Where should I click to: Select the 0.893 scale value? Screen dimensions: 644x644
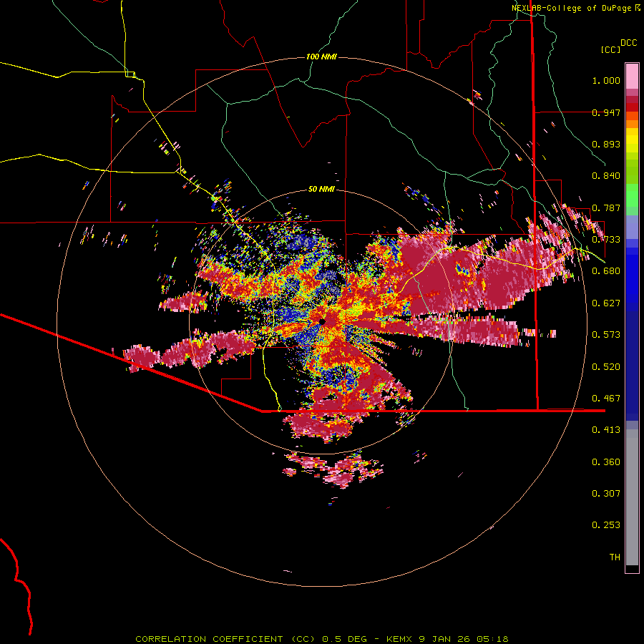[x=606, y=144]
